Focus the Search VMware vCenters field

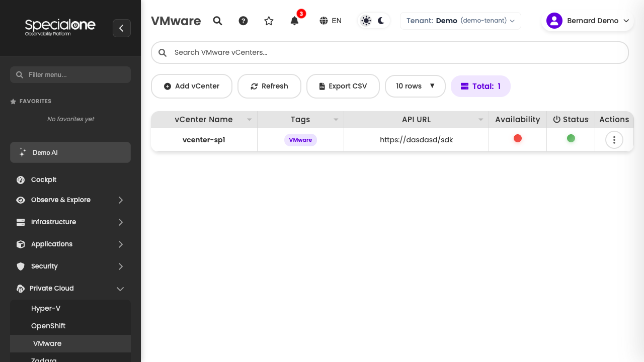[390, 52]
